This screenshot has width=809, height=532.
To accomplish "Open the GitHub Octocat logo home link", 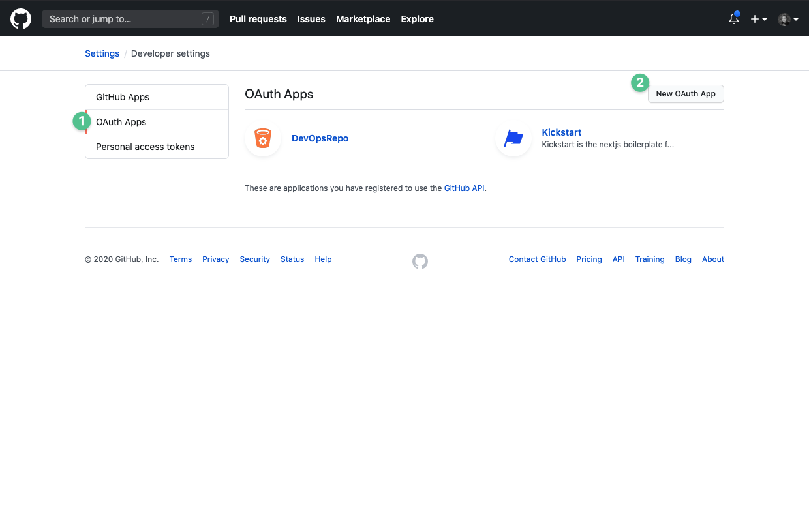I will click(x=21, y=19).
